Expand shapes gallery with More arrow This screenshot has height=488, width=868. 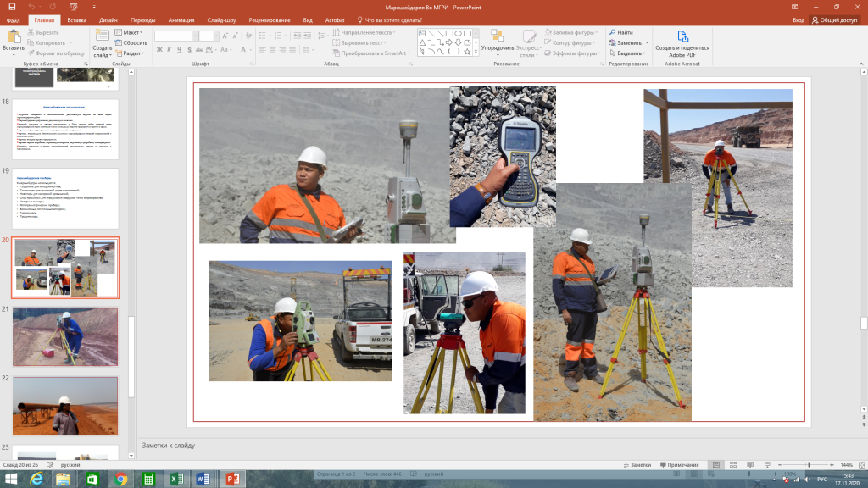(x=476, y=52)
